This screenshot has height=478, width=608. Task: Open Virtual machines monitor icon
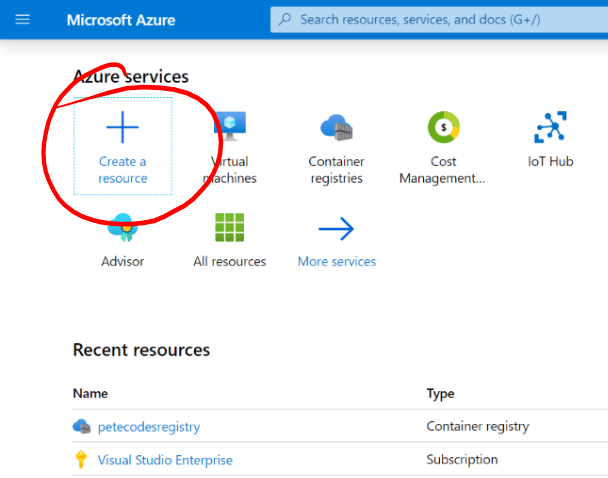[x=230, y=126]
